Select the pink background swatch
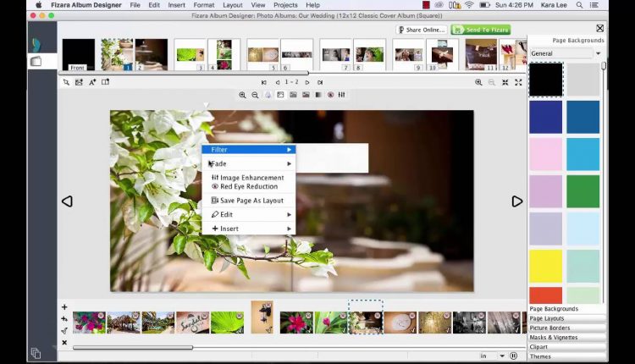The width and height of the screenshot is (635, 364). pos(546,154)
